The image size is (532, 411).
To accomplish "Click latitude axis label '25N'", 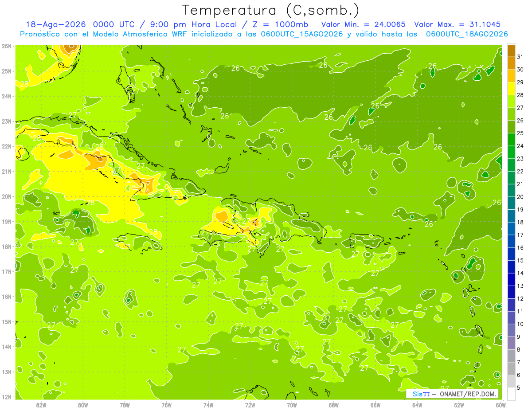I will click(x=7, y=71).
